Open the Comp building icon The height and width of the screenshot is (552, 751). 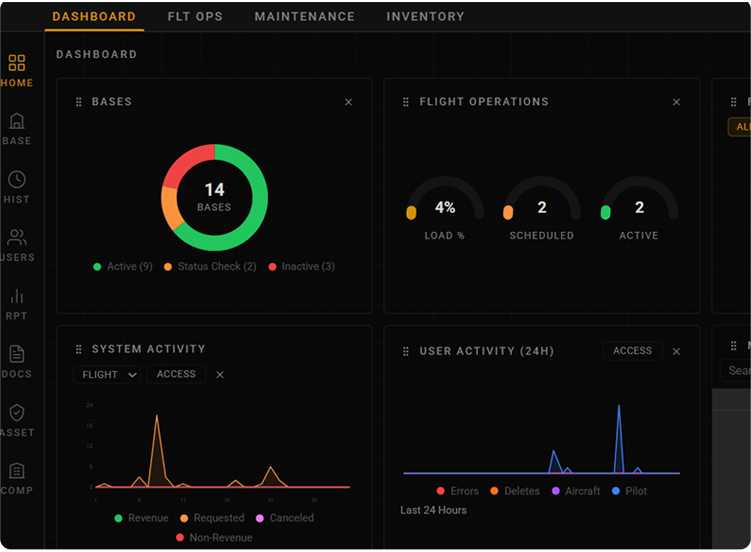coord(17,471)
